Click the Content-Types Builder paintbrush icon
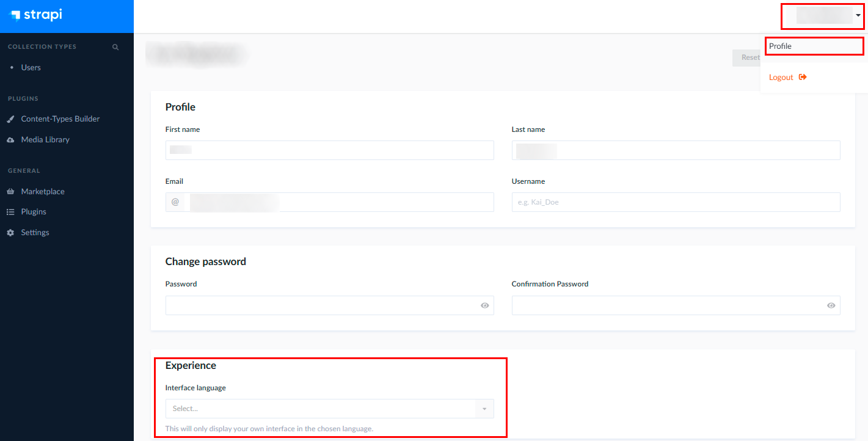The width and height of the screenshot is (868, 441). click(x=10, y=119)
